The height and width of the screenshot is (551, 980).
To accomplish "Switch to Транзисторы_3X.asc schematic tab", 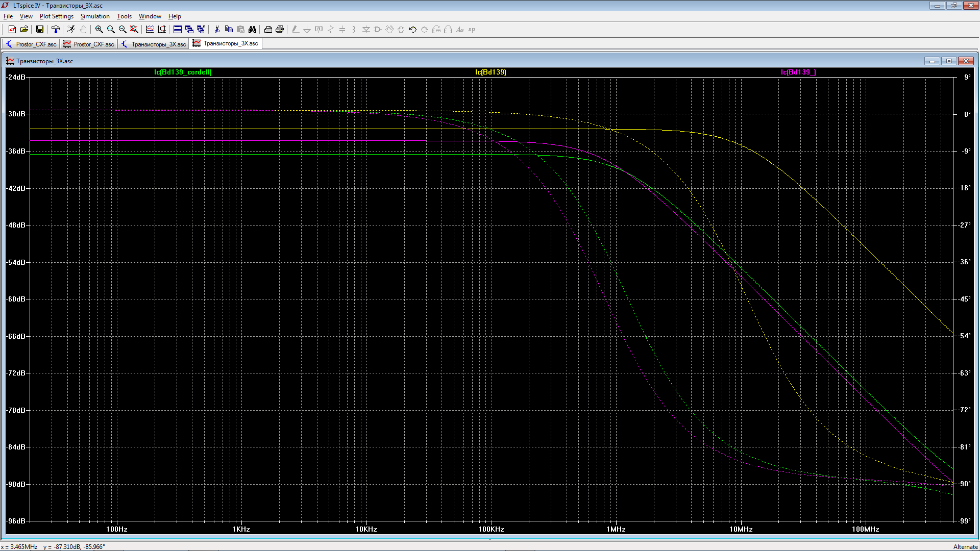I will (154, 44).
